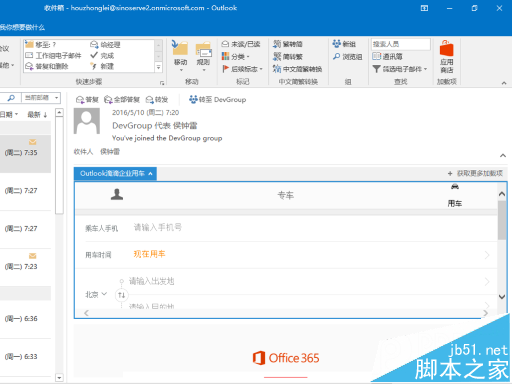This screenshot has width=512, height=384.
Task: Open the 分类 categorize dropdown
Action: [236, 57]
